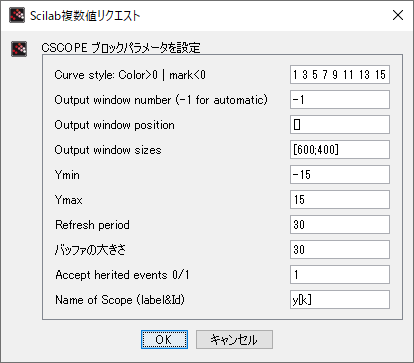
Task: Select the バッファの大きさ input field
Action: point(340,250)
